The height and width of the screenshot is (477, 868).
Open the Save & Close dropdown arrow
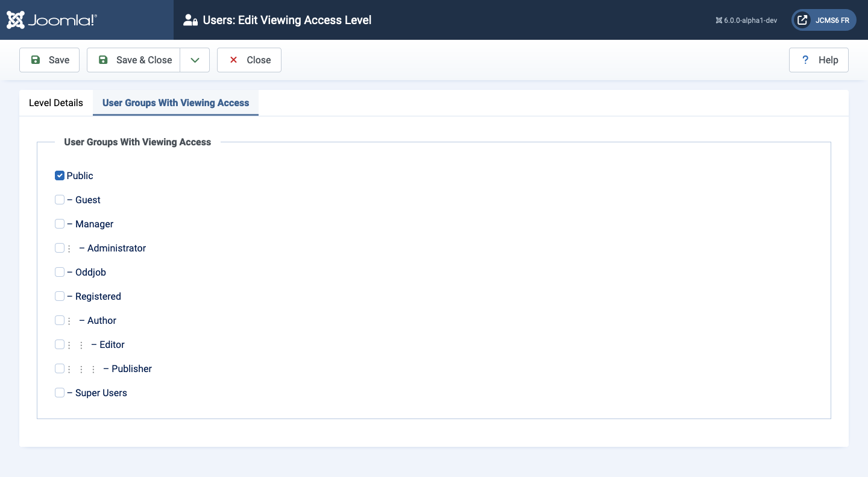pos(195,60)
